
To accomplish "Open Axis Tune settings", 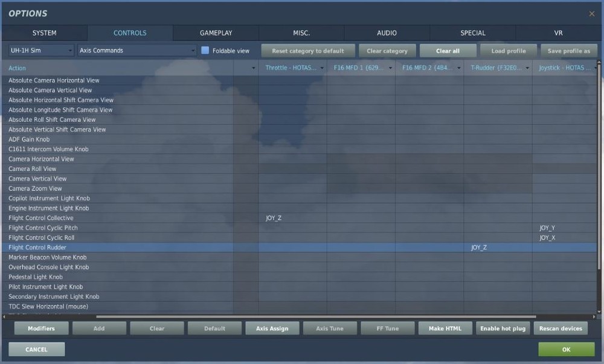I will pyautogui.click(x=330, y=328).
